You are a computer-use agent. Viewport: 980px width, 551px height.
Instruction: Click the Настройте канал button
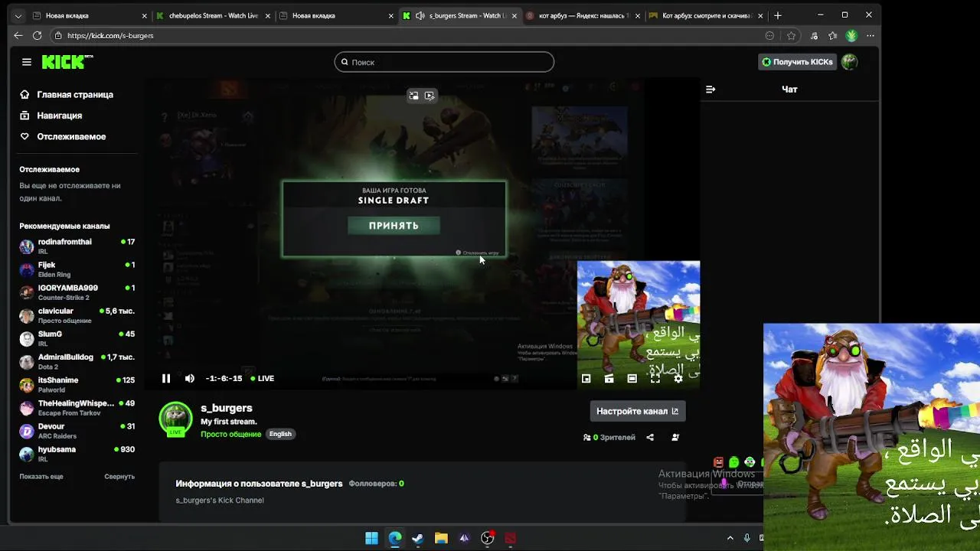pos(637,411)
